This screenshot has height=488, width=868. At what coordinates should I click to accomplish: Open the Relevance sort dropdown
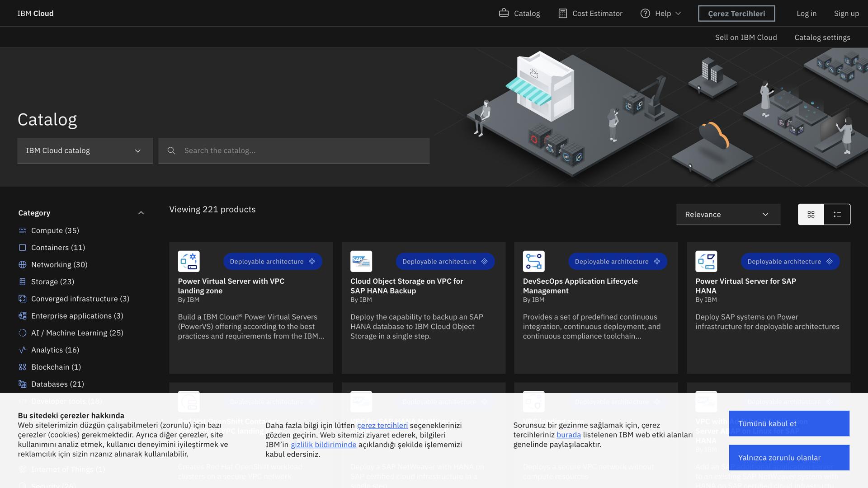728,215
